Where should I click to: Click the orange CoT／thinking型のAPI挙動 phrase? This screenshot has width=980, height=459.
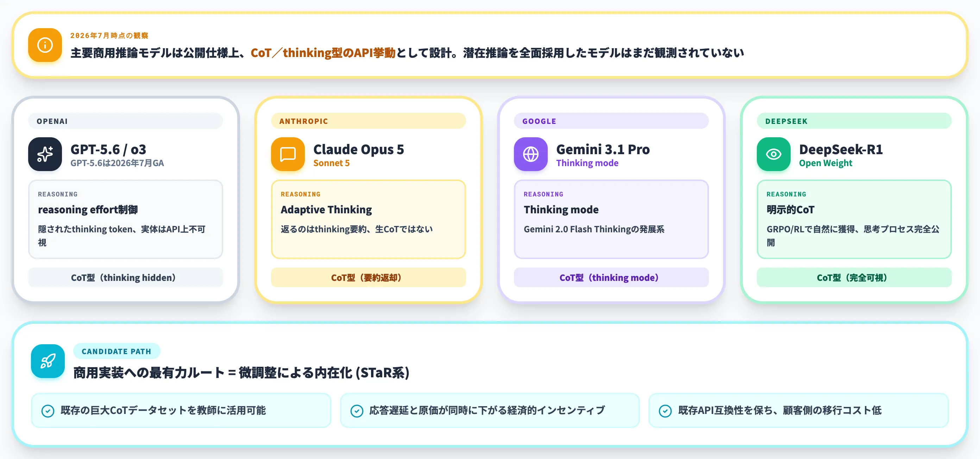pos(323,53)
